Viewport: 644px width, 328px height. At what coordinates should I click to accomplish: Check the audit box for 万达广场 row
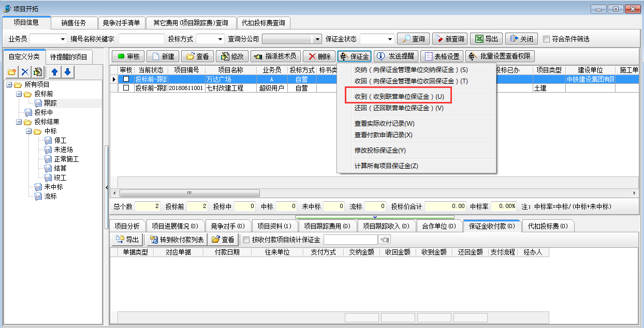tap(126, 79)
